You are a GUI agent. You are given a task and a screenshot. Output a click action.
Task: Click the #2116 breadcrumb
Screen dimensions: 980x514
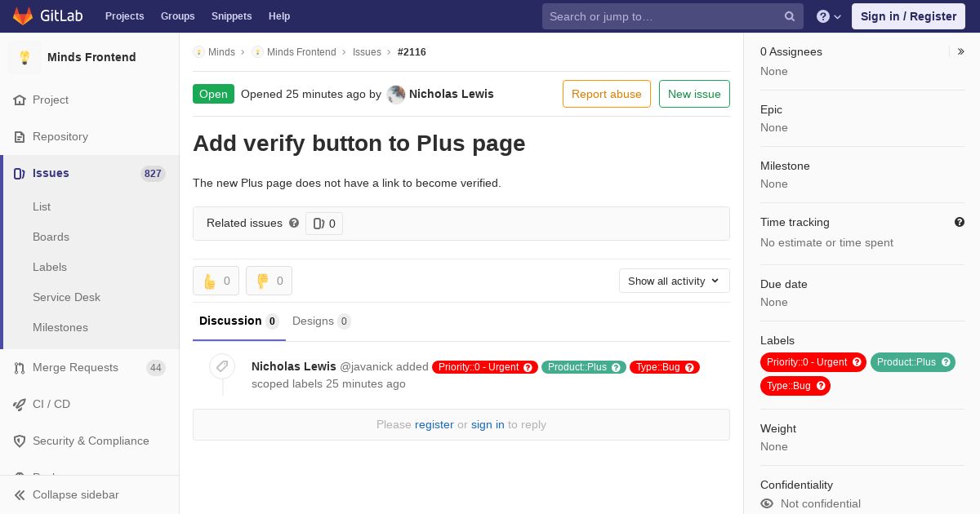point(412,51)
